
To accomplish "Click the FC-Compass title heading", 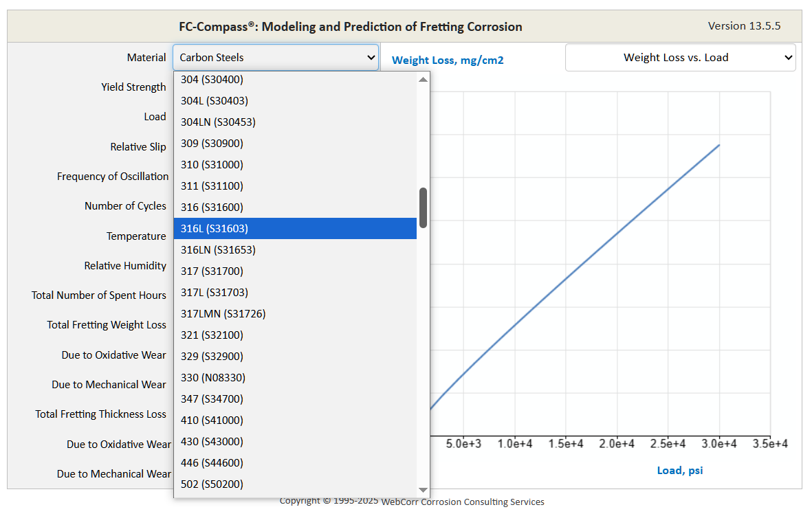I will point(351,27).
